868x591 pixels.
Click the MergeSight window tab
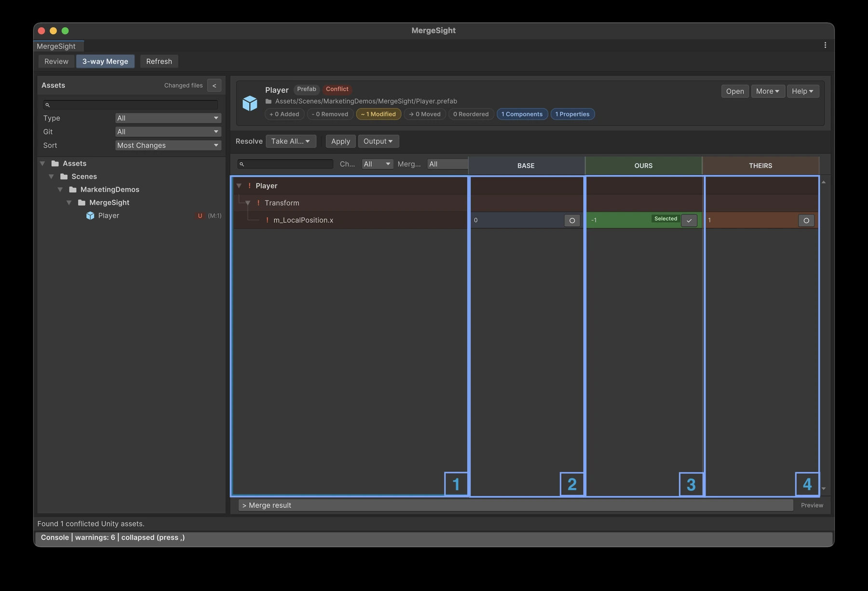[x=58, y=46]
